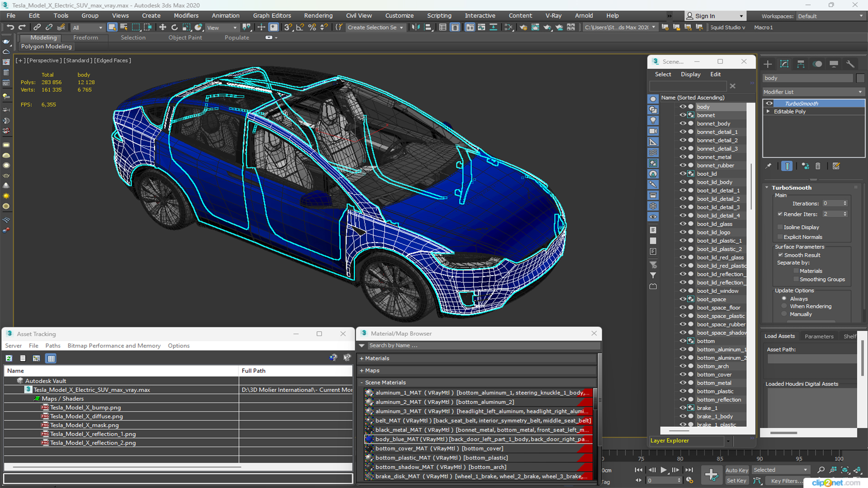Click the Sign In button

point(714,16)
